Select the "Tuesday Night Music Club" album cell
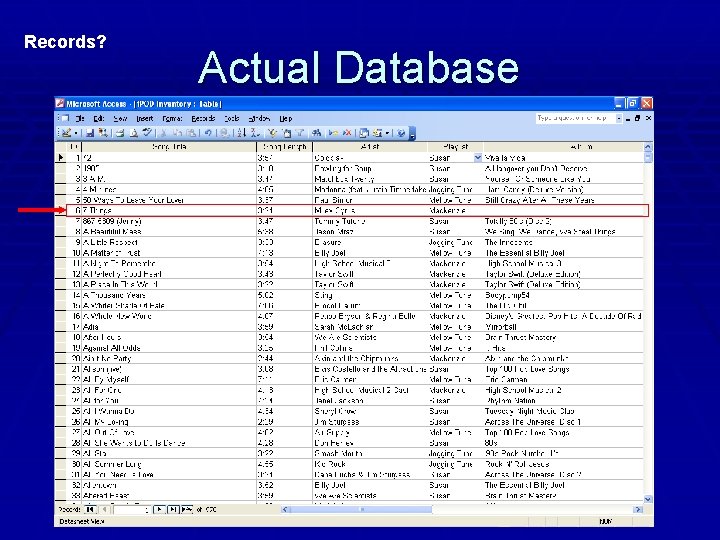The image size is (720, 540). [563, 411]
